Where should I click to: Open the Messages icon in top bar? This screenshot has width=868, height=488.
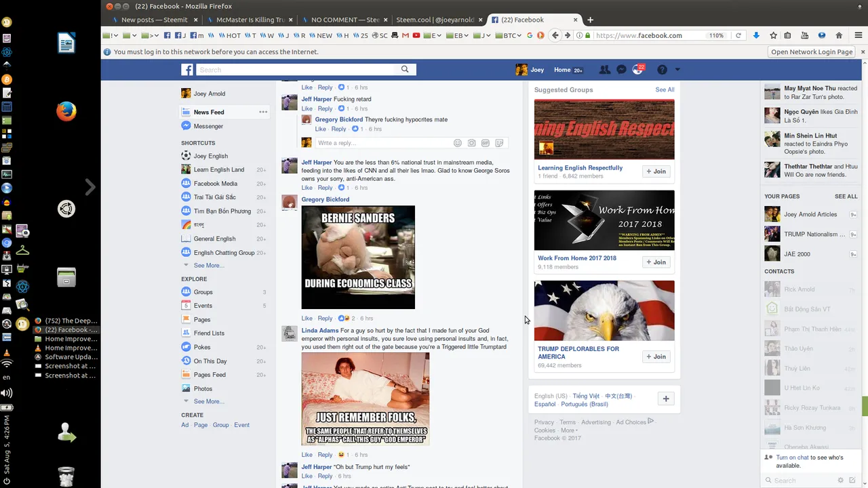(x=621, y=70)
